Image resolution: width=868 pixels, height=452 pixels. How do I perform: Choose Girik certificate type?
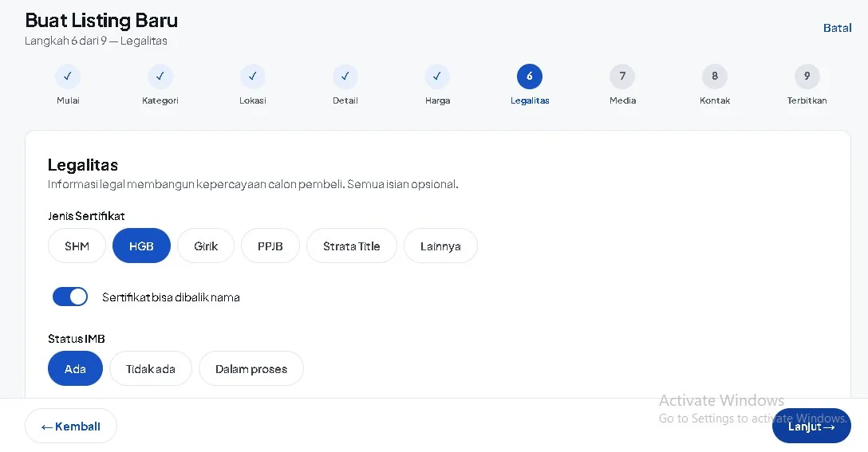(x=206, y=246)
